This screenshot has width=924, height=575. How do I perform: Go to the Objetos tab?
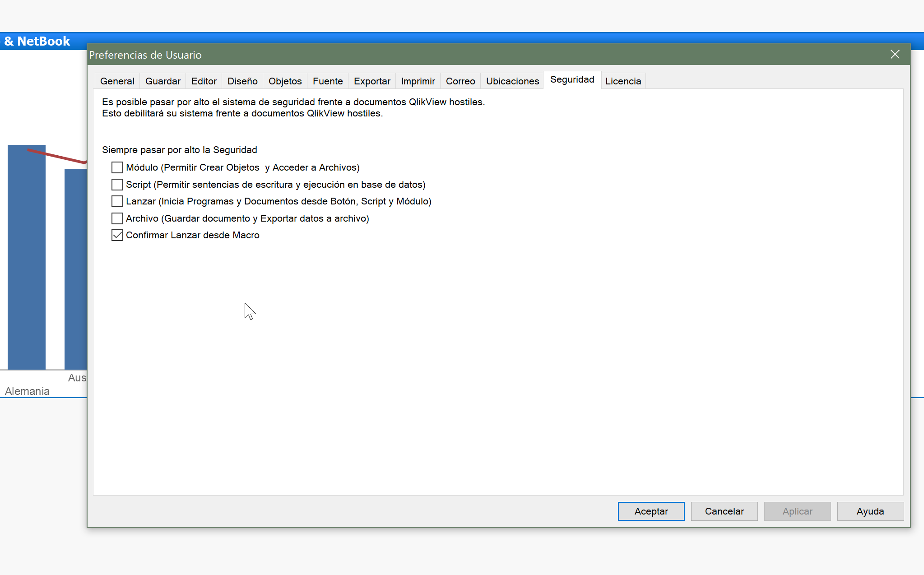pyautogui.click(x=285, y=81)
